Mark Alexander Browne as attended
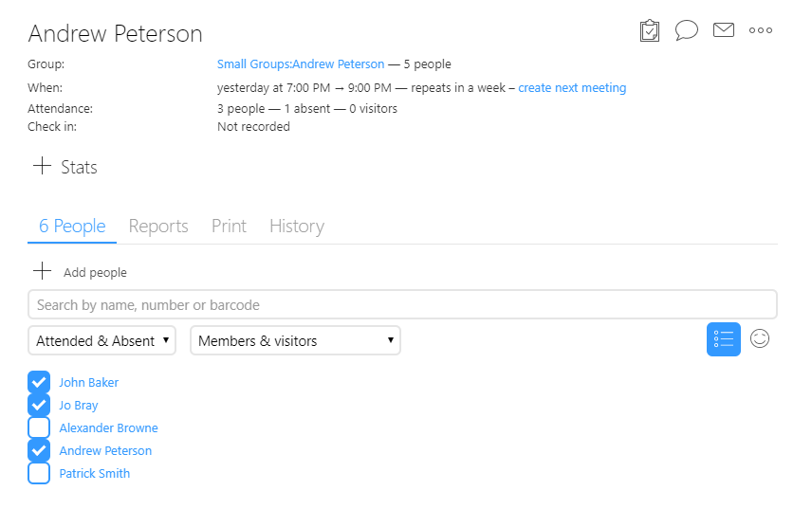The width and height of the screenshot is (812, 509). click(39, 427)
